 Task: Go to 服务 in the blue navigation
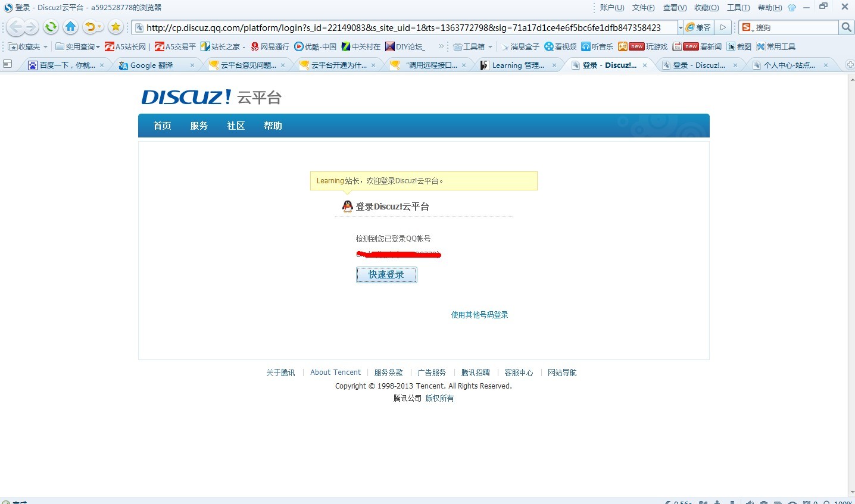[x=199, y=126]
